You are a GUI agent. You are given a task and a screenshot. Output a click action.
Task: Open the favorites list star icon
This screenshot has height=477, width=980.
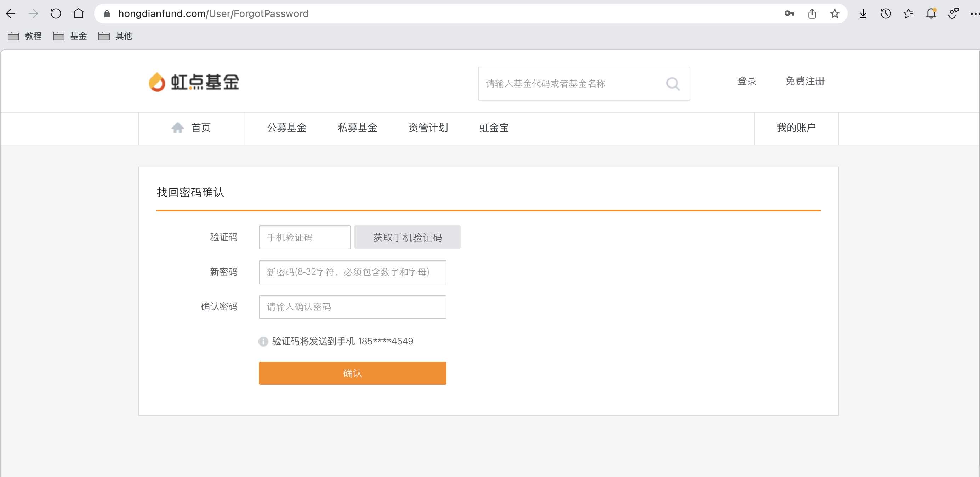pos(908,14)
